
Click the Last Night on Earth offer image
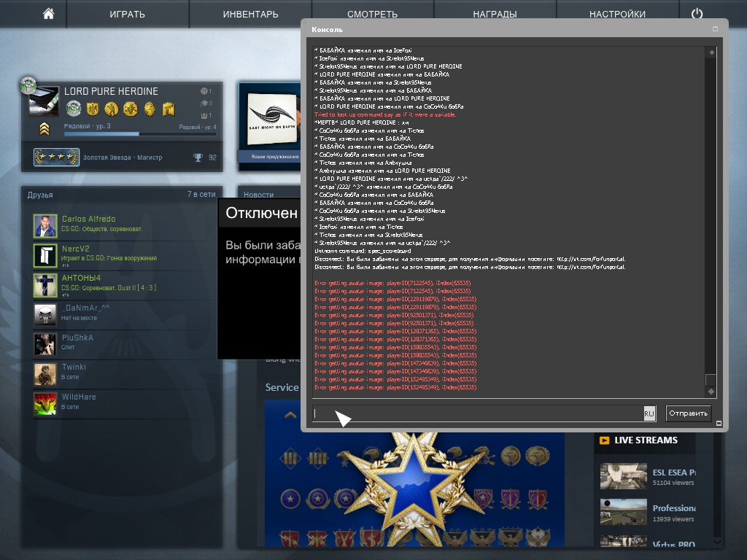(x=273, y=119)
